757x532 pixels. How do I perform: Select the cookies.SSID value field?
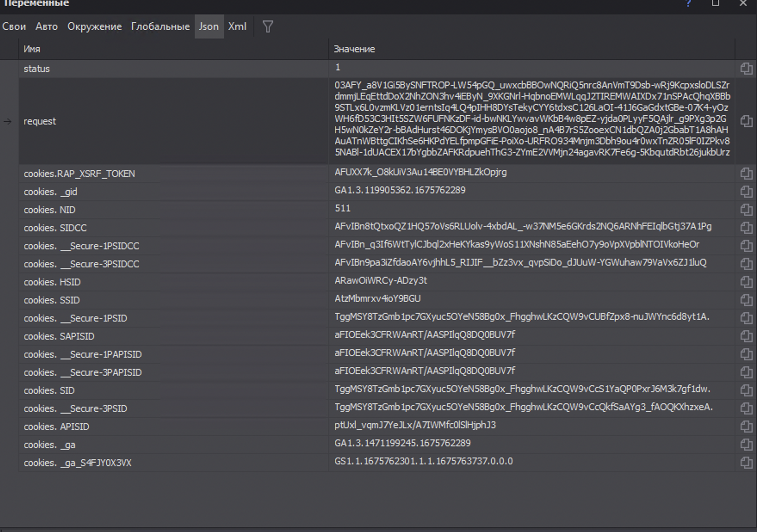coord(378,299)
